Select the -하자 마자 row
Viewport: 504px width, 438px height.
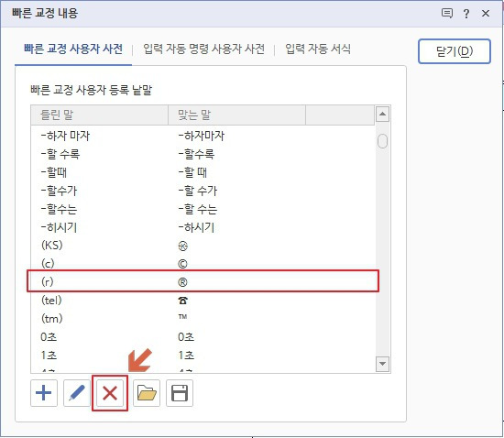click(x=203, y=136)
